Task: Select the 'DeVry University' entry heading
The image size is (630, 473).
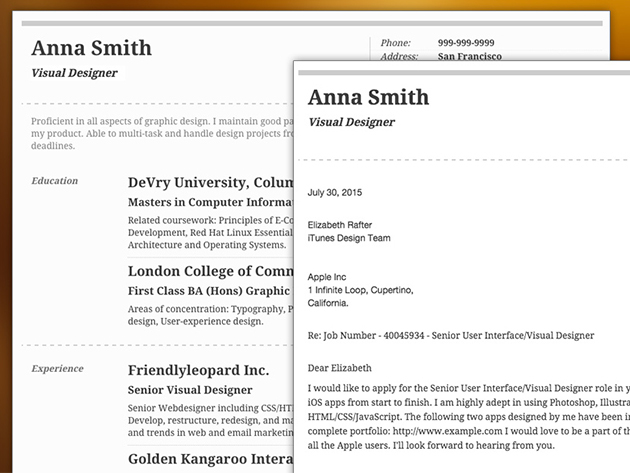Action: pos(211,182)
